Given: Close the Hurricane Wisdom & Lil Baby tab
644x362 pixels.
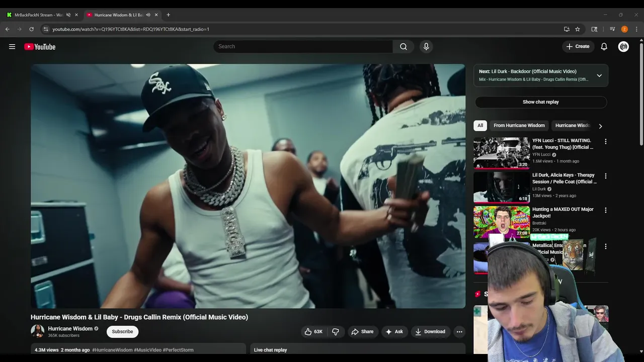Looking at the screenshot, I should point(156,15).
